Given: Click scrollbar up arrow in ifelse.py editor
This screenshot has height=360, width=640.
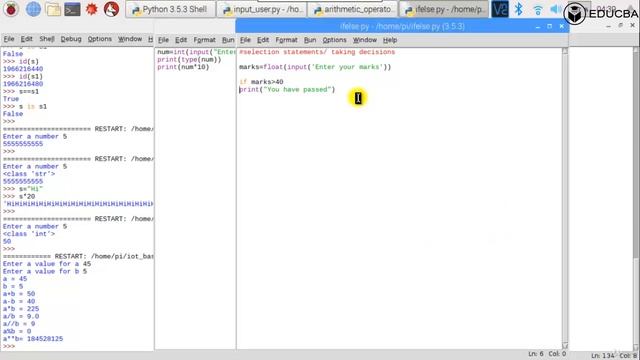Looking at the screenshot, I should (565, 51).
